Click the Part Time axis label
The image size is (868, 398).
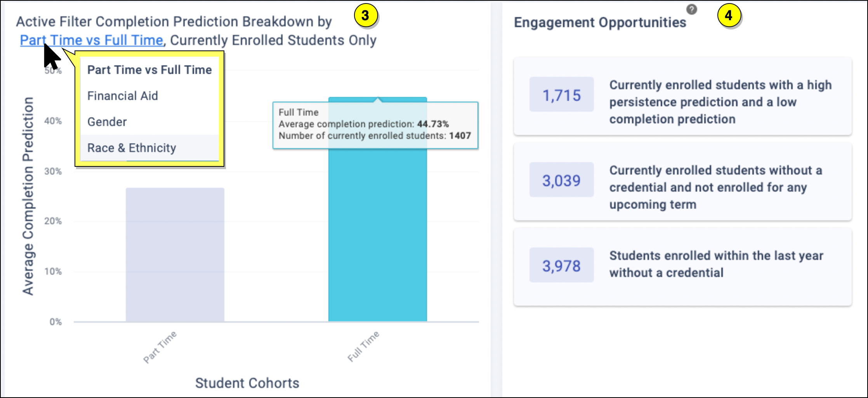pos(160,347)
